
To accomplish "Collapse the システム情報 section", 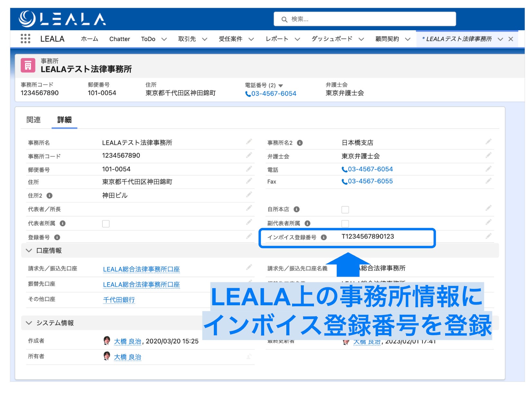I will coord(29,323).
